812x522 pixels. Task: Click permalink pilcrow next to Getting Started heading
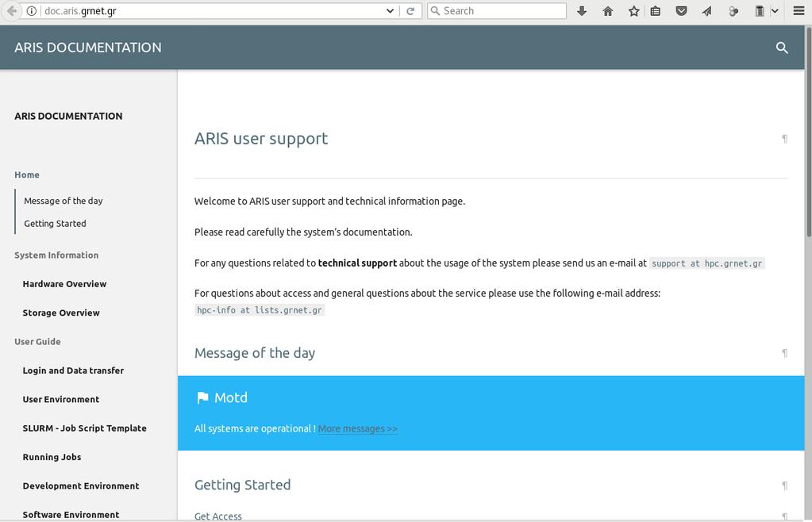click(x=784, y=486)
